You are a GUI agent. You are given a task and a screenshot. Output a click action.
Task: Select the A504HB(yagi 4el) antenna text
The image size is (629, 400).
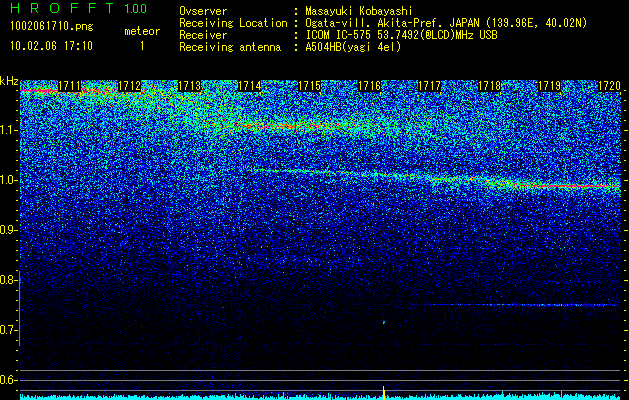(x=353, y=47)
